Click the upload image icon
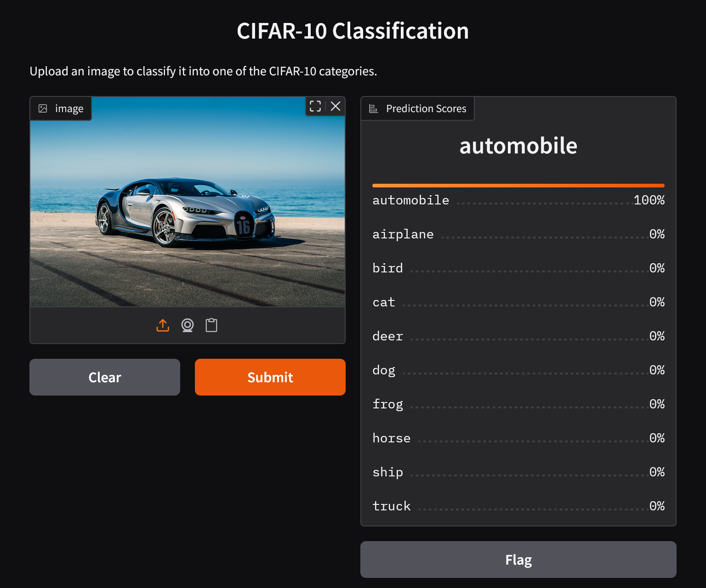Image resolution: width=706 pixels, height=588 pixels. click(x=163, y=325)
